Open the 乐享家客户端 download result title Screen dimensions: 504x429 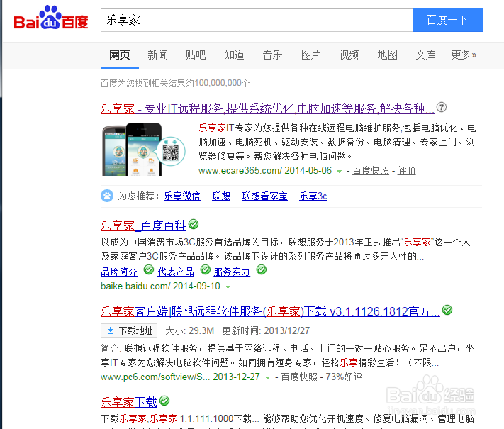click(x=270, y=311)
